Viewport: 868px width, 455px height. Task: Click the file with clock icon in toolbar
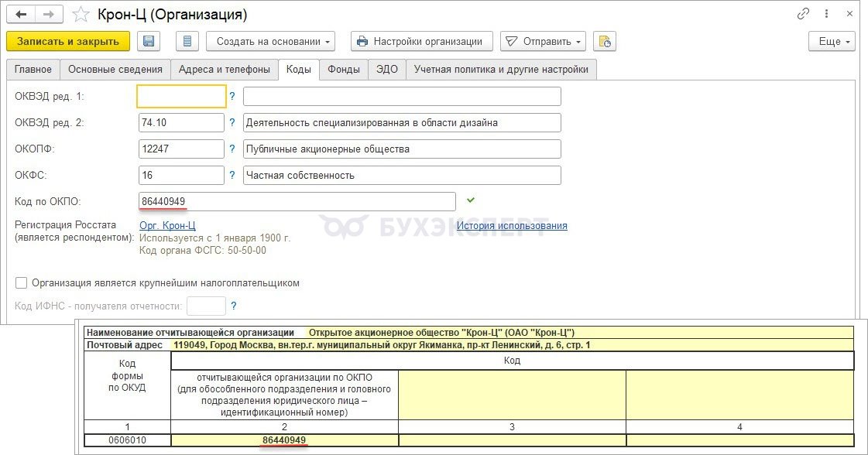coord(606,41)
